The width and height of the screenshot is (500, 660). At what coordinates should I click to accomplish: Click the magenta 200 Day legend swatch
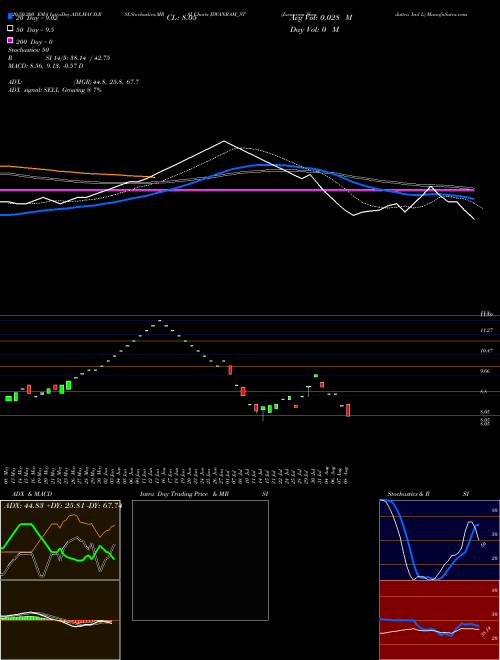point(10,41)
